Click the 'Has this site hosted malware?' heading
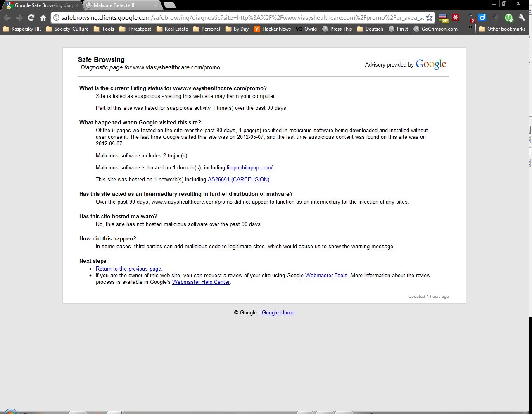 (118, 217)
